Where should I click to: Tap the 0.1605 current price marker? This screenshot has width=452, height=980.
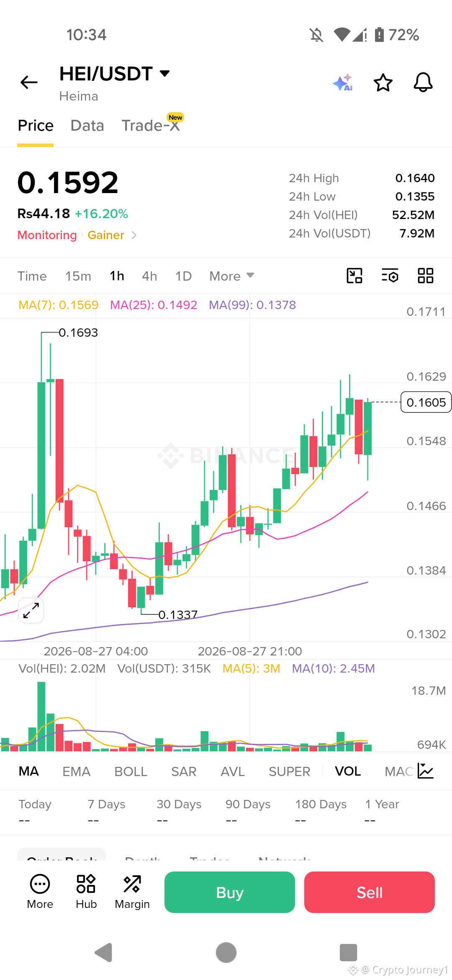[x=426, y=402]
